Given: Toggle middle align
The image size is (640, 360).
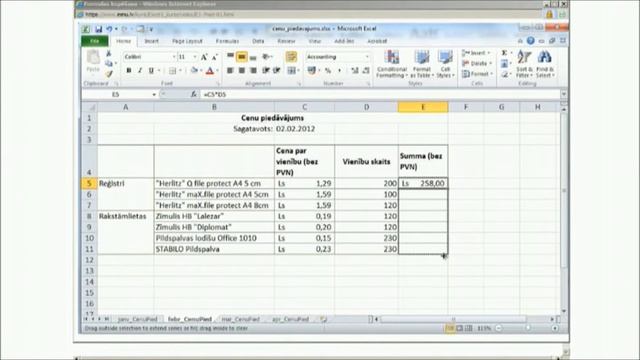Looking at the screenshot, I should tap(242, 57).
